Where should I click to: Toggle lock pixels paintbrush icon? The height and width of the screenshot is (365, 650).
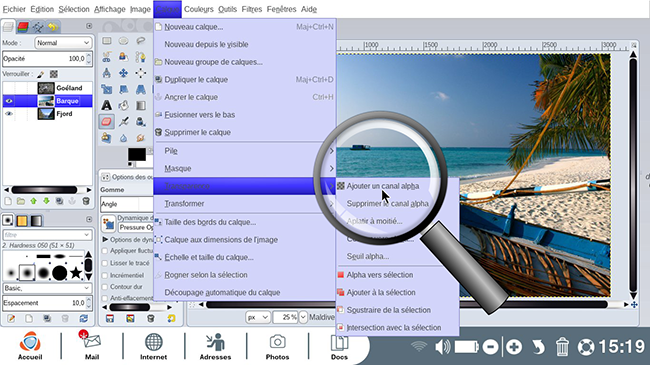[x=41, y=74]
